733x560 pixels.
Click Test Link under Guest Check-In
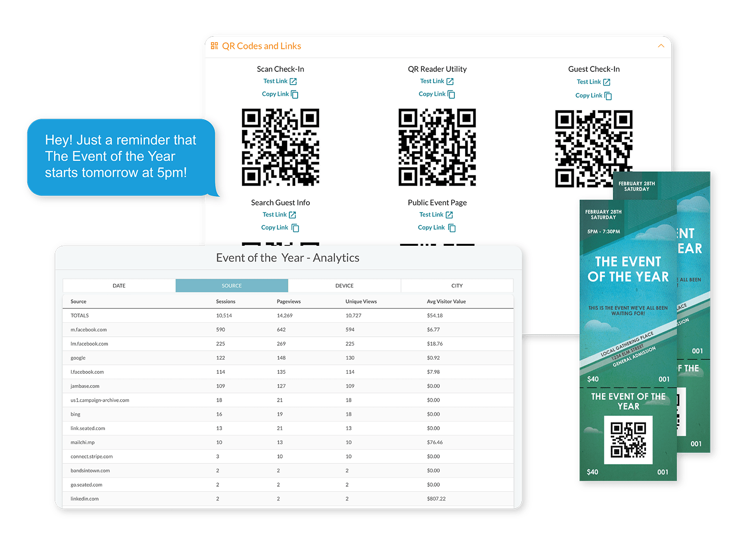point(589,82)
